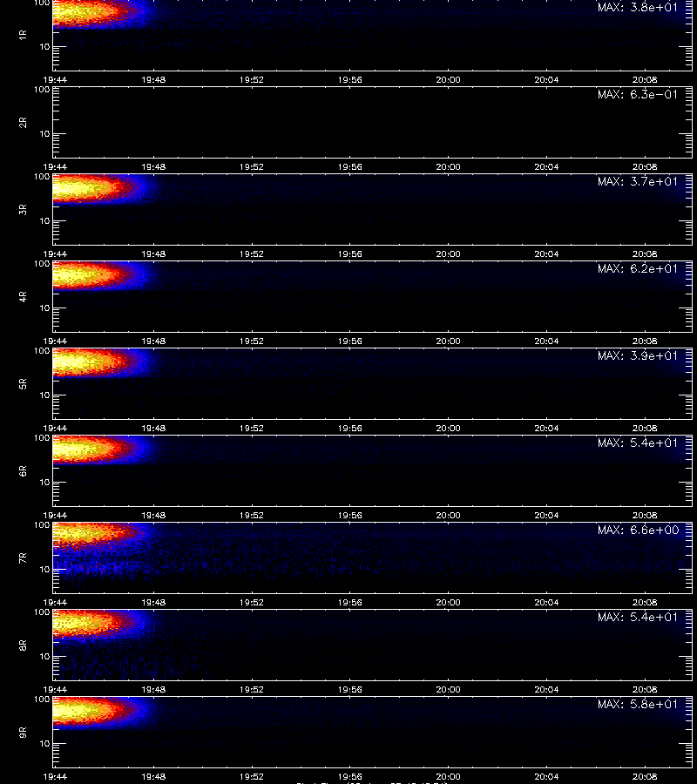This screenshot has width=697, height=784.
Task: Click the 20:04 time label under panel 5R
Action: pyautogui.click(x=546, y=428)
